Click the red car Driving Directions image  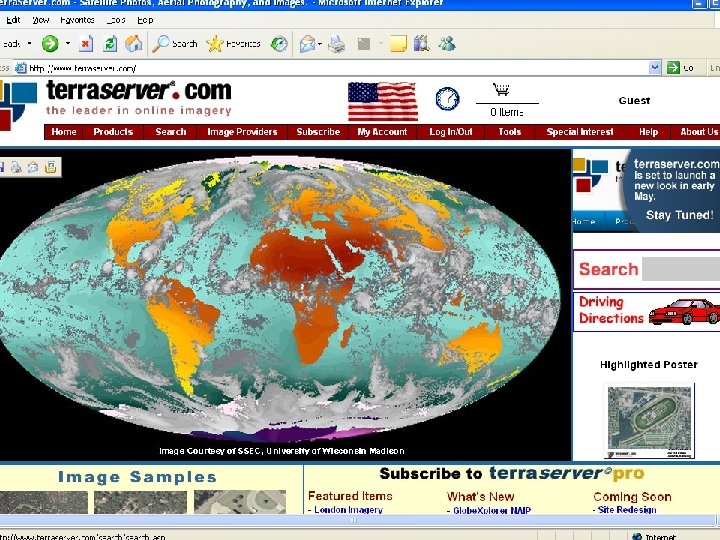[x=684, y=312]
